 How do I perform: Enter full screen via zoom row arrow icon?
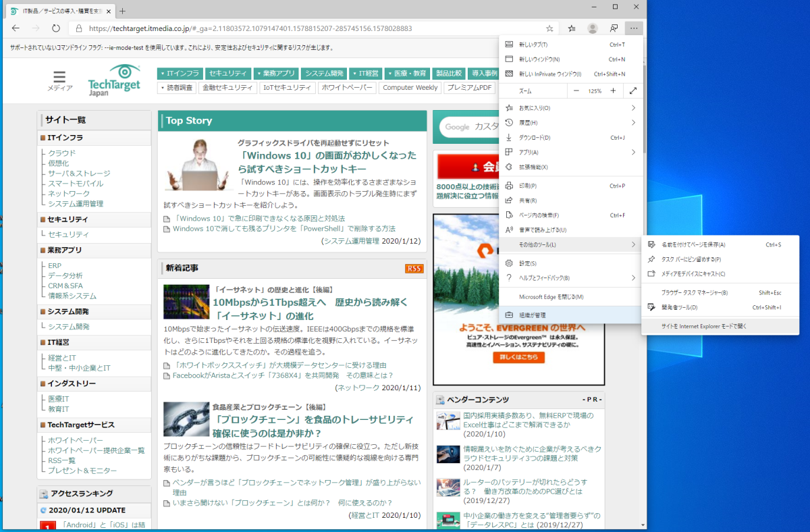tap(632, 90)
